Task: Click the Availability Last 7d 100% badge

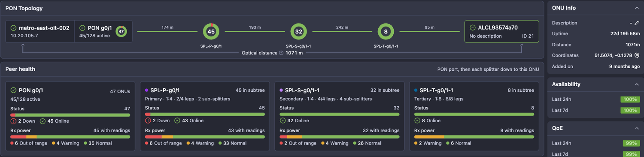Action: click(x=630, y=110)
